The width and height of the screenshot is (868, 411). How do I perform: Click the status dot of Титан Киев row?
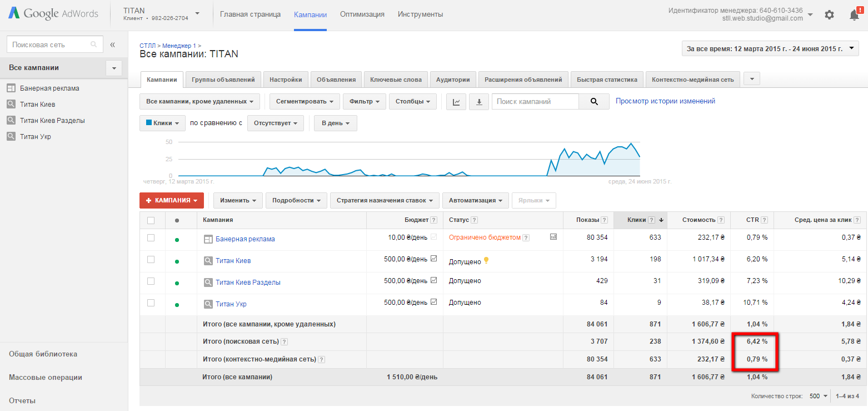177,261
